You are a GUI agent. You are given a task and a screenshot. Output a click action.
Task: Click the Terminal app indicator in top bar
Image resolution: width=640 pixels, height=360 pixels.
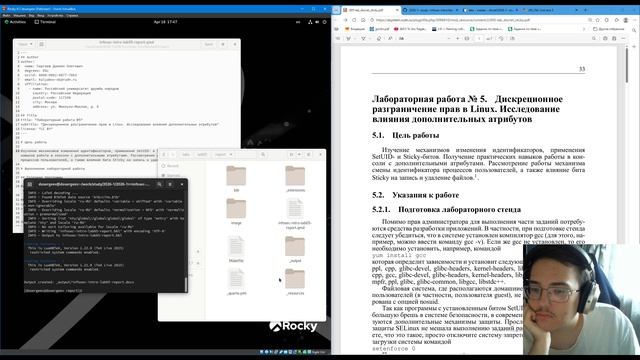(45, 22)
